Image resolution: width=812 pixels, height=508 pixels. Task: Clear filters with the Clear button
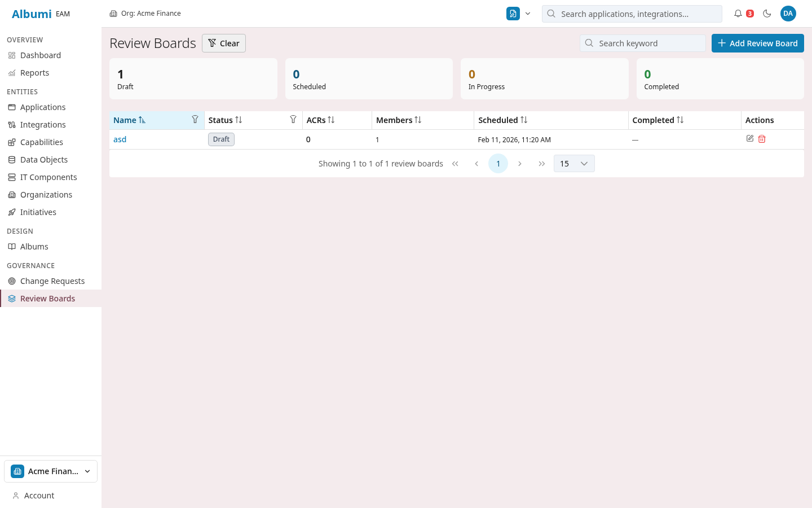(224, 43)
